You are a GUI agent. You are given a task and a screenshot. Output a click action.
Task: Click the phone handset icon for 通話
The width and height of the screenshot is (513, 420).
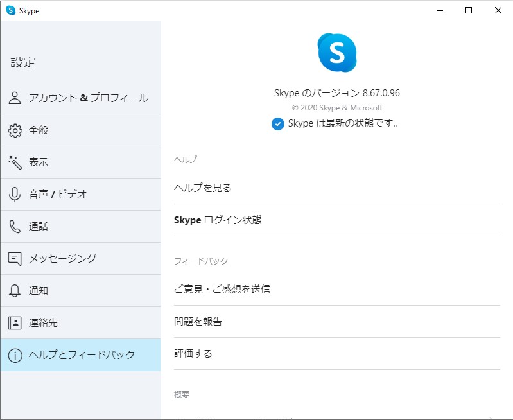[x=15, y=227]
